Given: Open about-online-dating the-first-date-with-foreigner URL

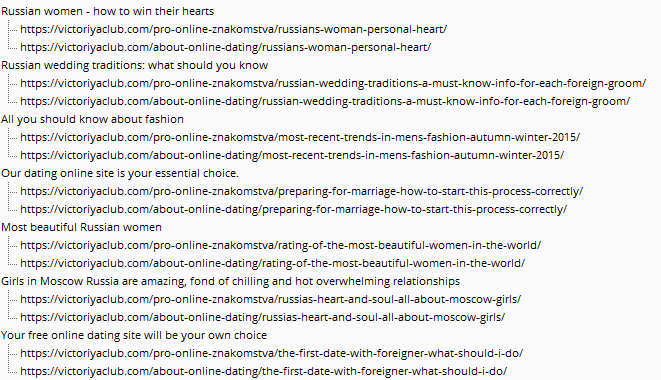Looking at the screenshot, I should coord(263,371).
